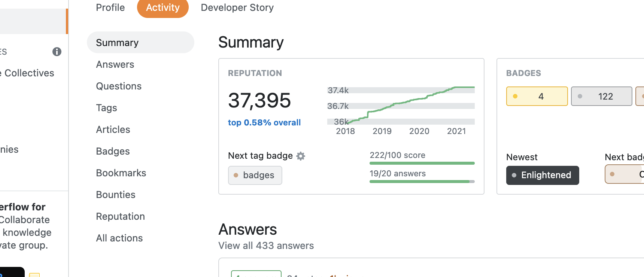Show All actions list
This screenshot has width=644, height=277.
point(119,238)
